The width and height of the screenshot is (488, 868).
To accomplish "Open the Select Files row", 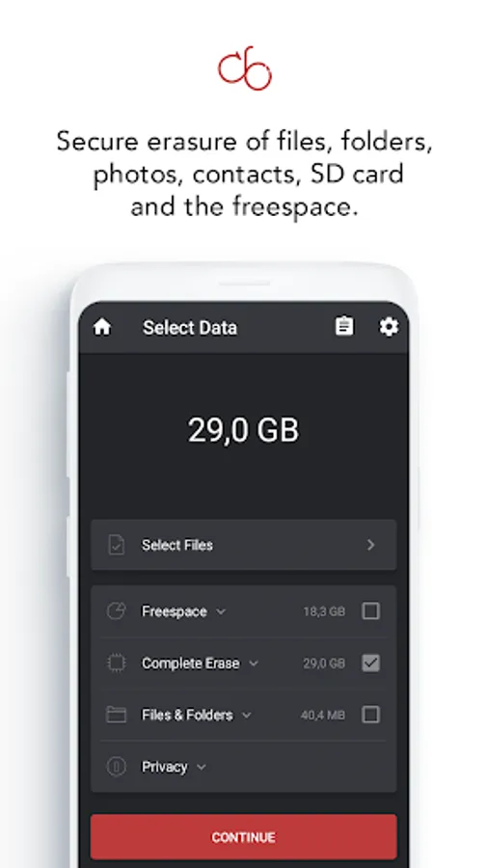I will point(243,545).
